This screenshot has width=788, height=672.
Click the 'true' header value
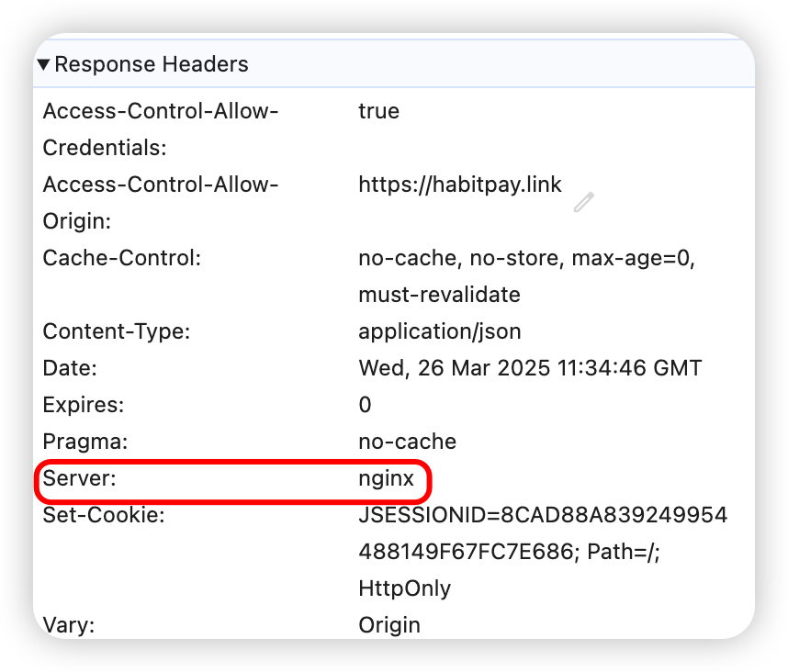[378, 111]
